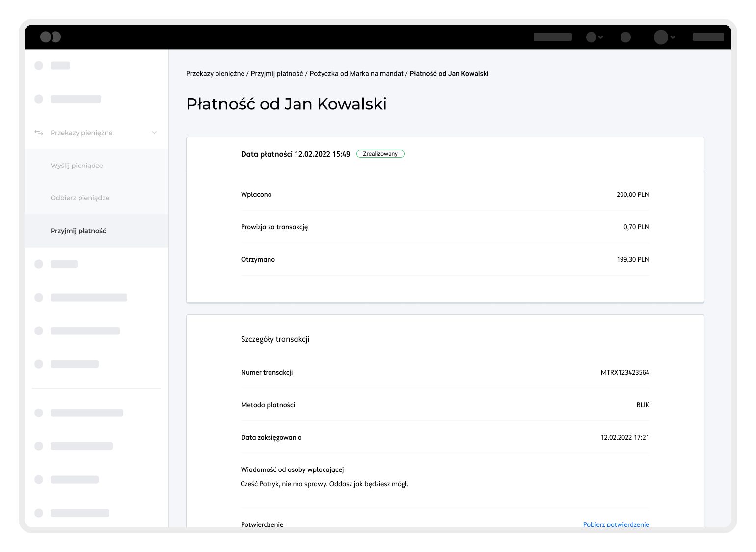The width and height of the screenshot is (756, 552).
Task: Click the bottommost sidebar circle icon
Action: click(39, 513)
